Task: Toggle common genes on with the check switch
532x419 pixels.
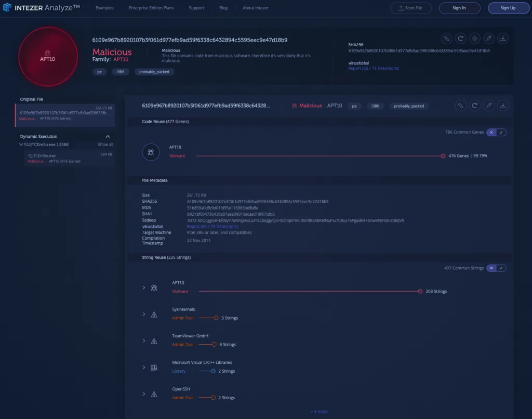Action: [x=501, y=133]
